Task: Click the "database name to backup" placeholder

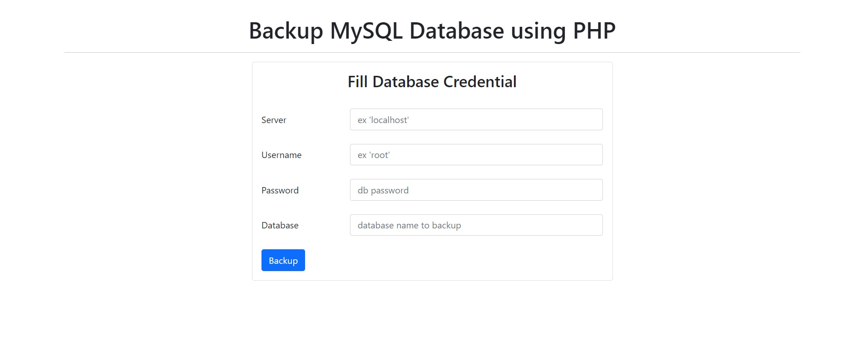Action: point(409,225)
